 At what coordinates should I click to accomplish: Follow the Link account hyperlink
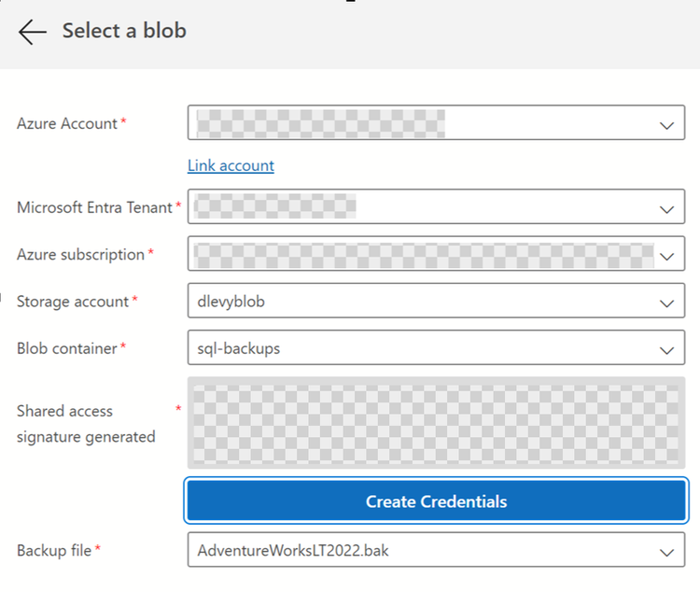231,165
